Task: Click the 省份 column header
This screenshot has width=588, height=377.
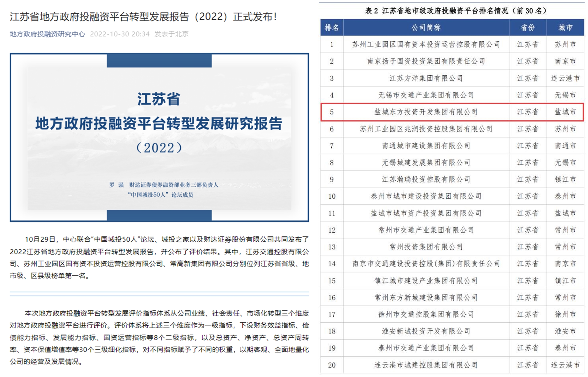Action: click(x=528, y=28)
